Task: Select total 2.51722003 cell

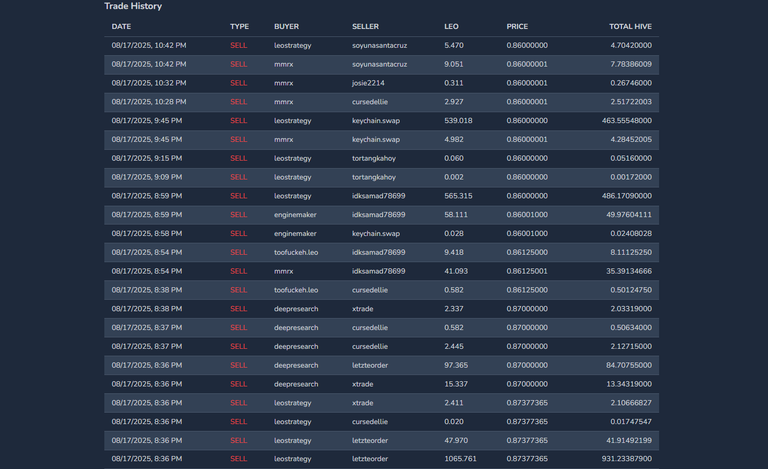Action: [631, 102]
